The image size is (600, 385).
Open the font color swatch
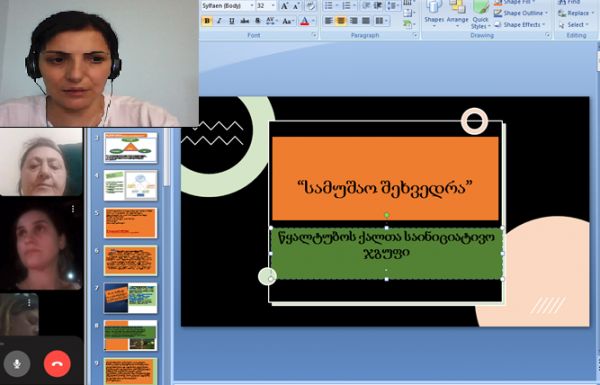tap(305, 21)
